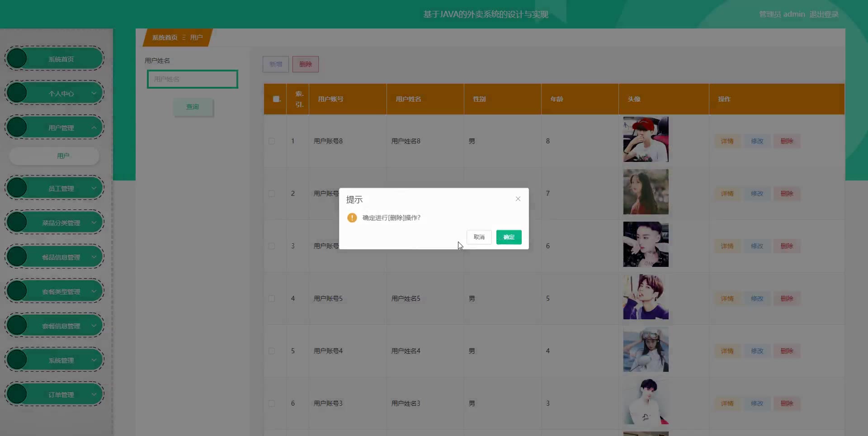Screen dimensions: 868x436
Task: Collapse the 用户管理 sidebar menu
Action: (54, 128)
